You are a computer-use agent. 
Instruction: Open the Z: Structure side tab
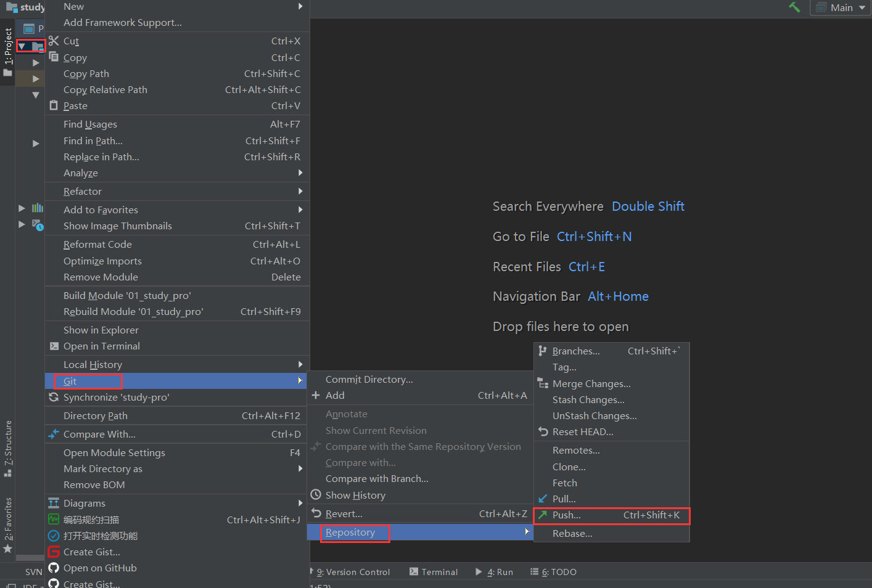click(7, 448)
